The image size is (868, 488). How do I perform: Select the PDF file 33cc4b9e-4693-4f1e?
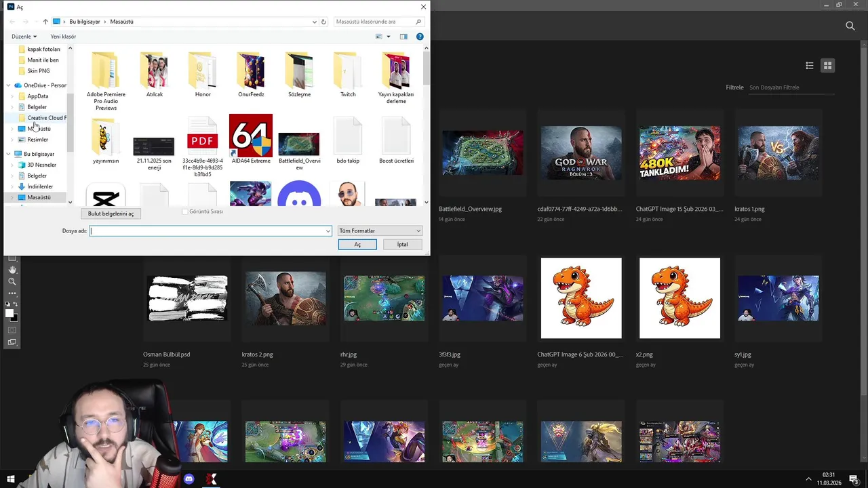tap(203, 146)
